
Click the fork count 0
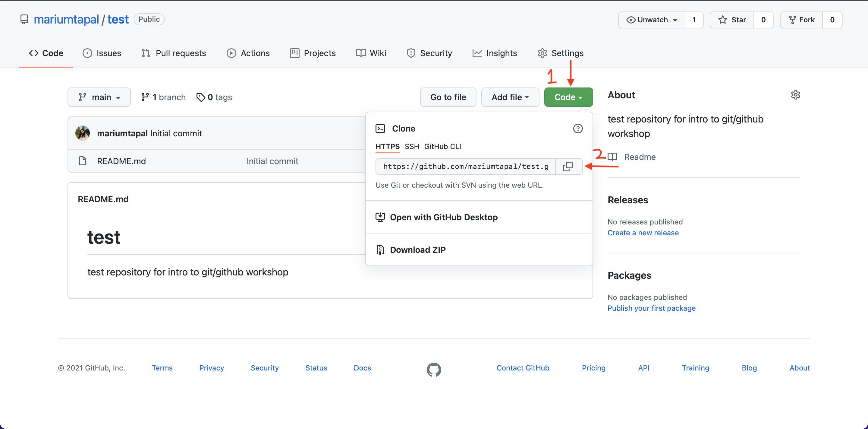pyautogui.click(x=832, y=20)
